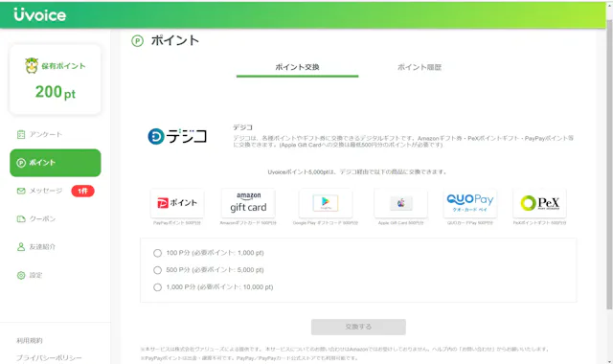613x364 pixels.
Task: Select the QUO Pay card tile
Action: [470, 203]
